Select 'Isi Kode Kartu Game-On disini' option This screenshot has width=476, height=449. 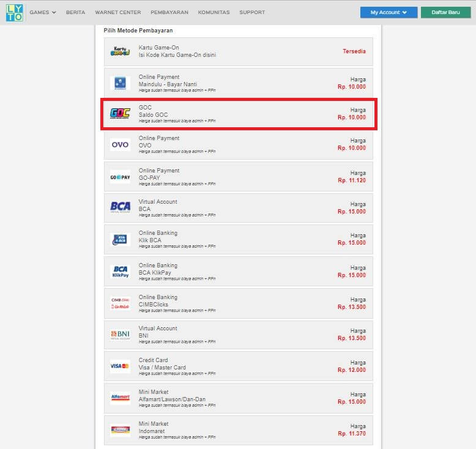(177, 55)
